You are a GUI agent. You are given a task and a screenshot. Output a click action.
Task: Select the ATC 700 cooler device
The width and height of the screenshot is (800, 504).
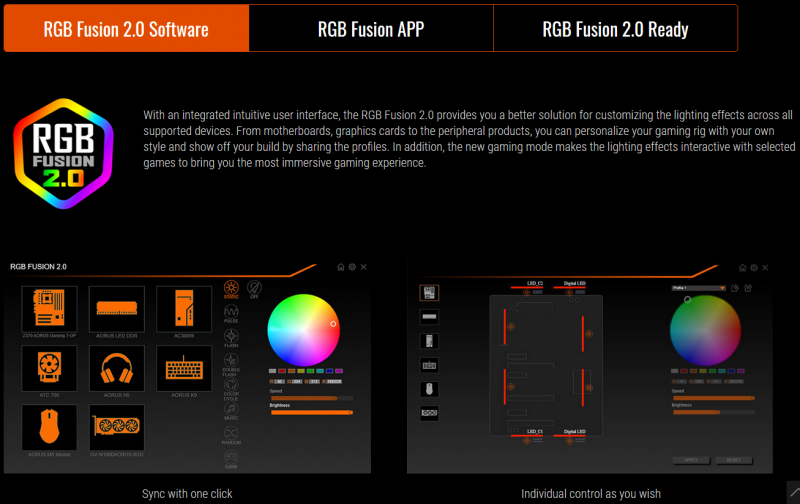(x=49, y=368)
